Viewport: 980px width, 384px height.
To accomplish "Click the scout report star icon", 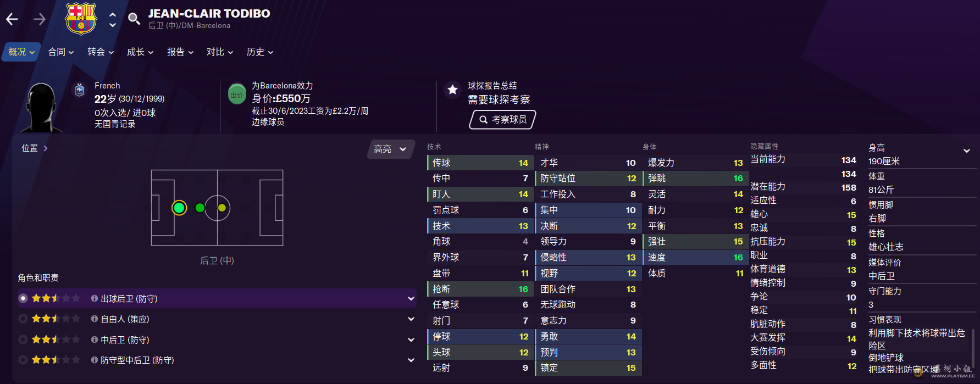I will (x=452, y=90).
